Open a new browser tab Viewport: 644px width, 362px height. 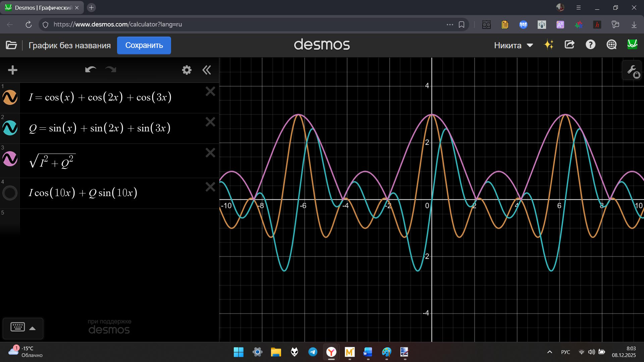(91, 7)
